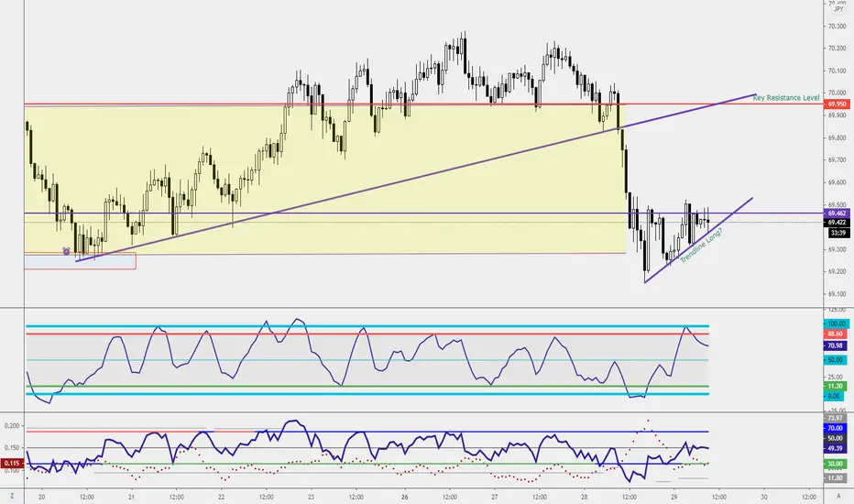Click the Z button beside the time axis
The height and width of the screenshot is (504, 854).
point(12,497)
